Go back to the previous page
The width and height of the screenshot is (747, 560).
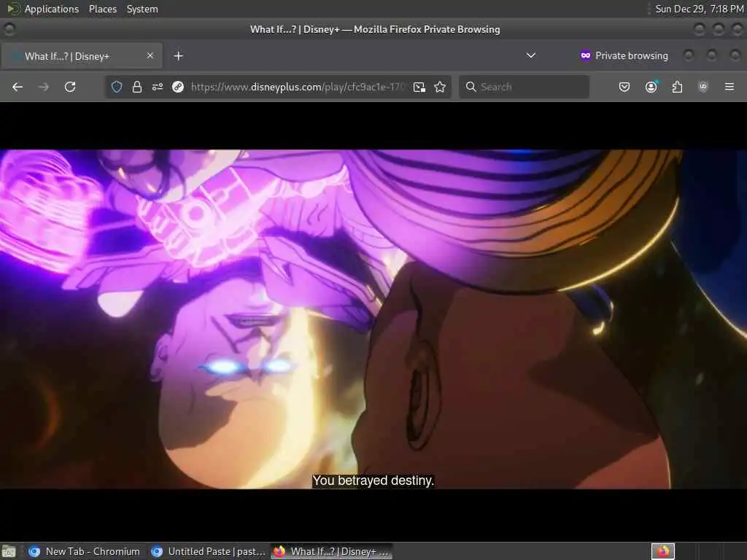coord(18,87)
